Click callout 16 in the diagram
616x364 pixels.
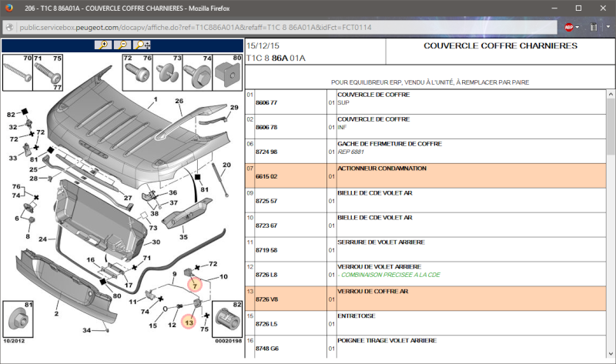(91, 259)
